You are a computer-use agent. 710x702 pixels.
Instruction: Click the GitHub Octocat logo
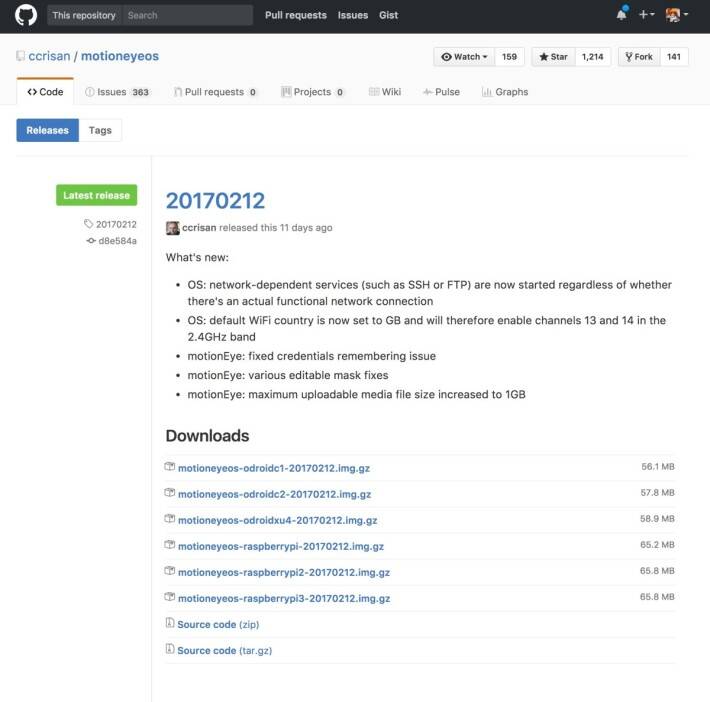[26, 15]
